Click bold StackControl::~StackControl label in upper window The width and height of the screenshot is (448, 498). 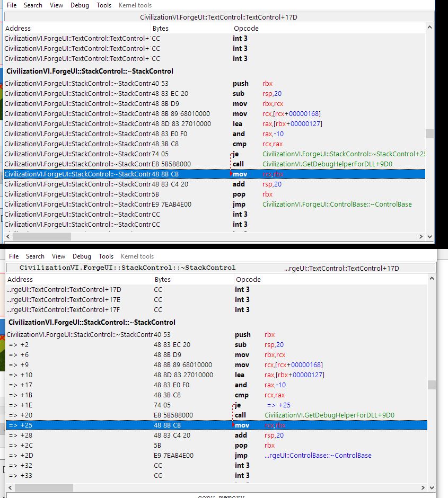pos(90,71)
